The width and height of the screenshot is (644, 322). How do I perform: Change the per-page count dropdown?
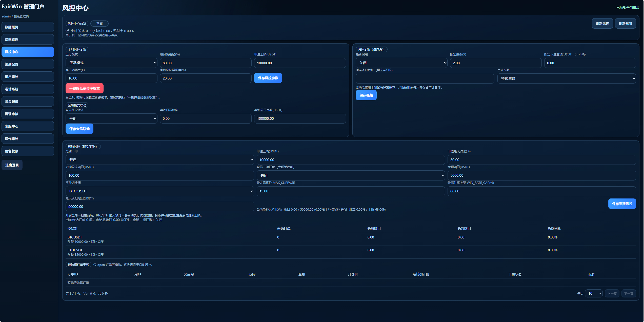(x=594, y=293)
